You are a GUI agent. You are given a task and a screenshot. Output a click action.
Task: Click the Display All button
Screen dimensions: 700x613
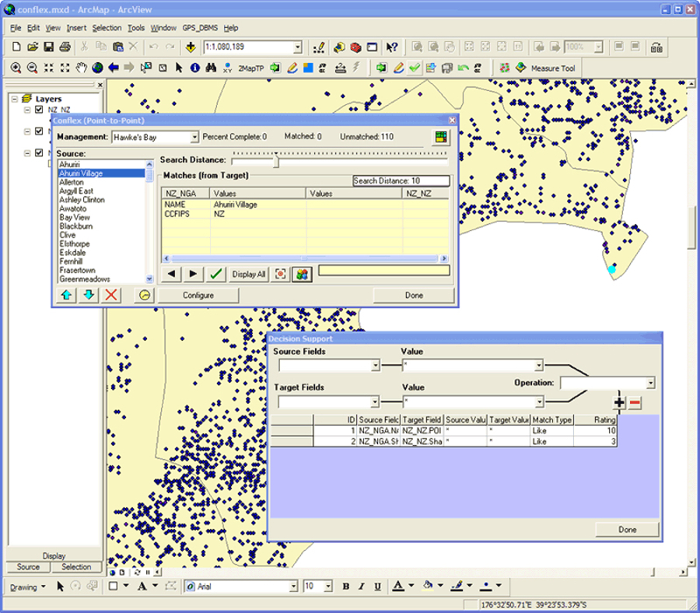pos(249,274)
